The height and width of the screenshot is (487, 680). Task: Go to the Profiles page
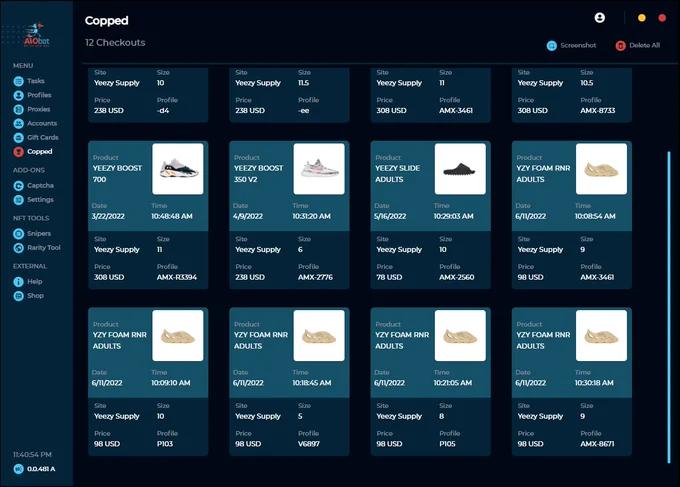pyautogui.click(x=39, y=95)
